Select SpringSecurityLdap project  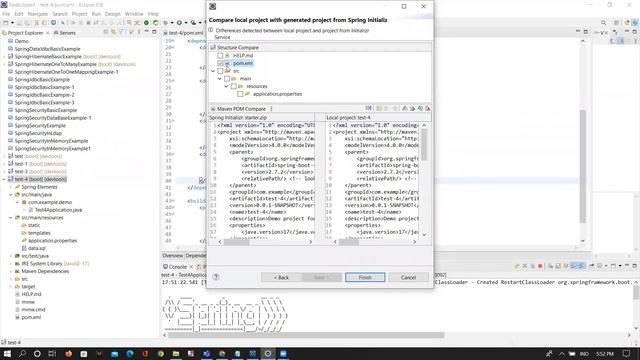click(x=38, y=133)
